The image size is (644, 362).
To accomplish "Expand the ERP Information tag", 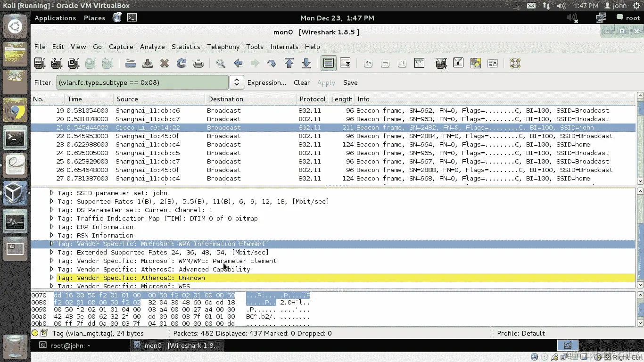I will (52, 227).
